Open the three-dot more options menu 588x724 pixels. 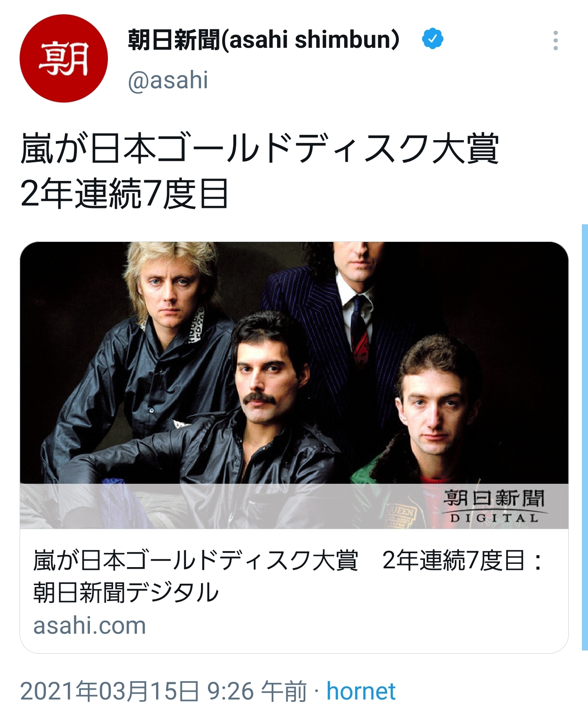(555, 40)
